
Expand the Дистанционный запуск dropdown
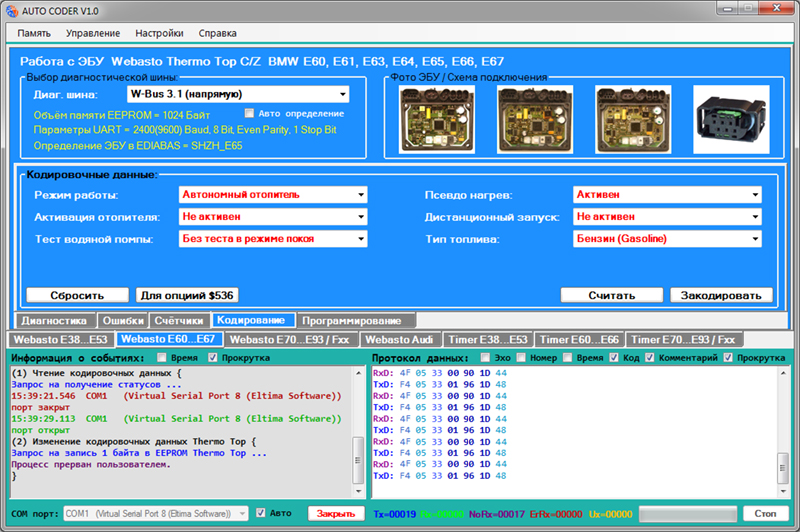click(755, 217)
